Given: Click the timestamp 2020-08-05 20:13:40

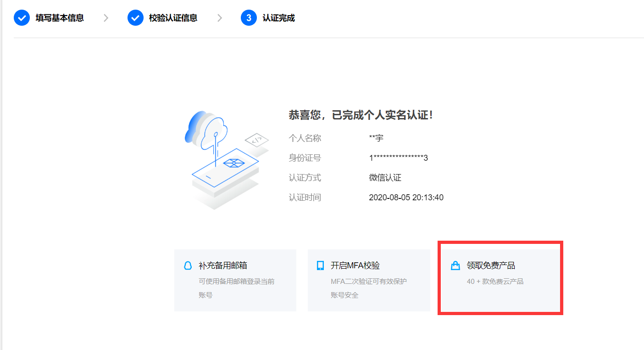Looking at the screenshot, I should (406, 198).
